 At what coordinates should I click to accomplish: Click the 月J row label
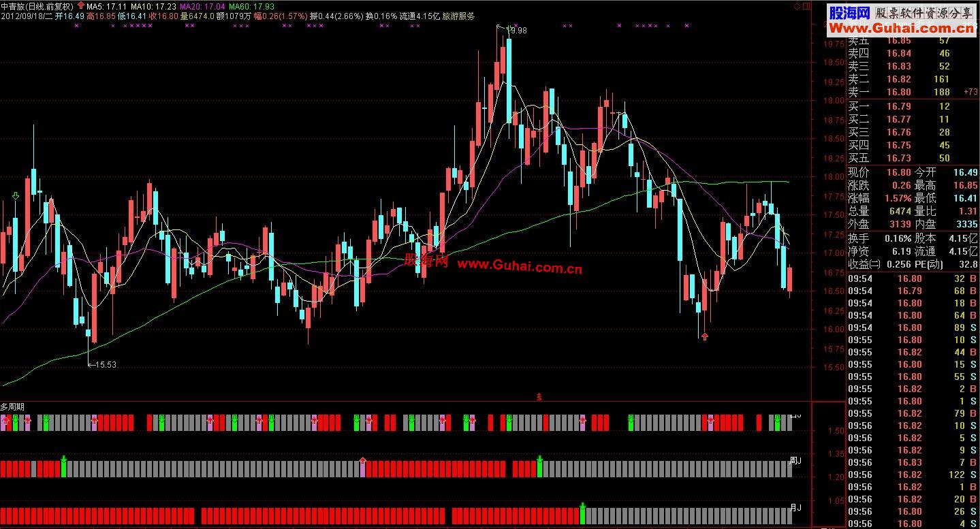(795, 507)
